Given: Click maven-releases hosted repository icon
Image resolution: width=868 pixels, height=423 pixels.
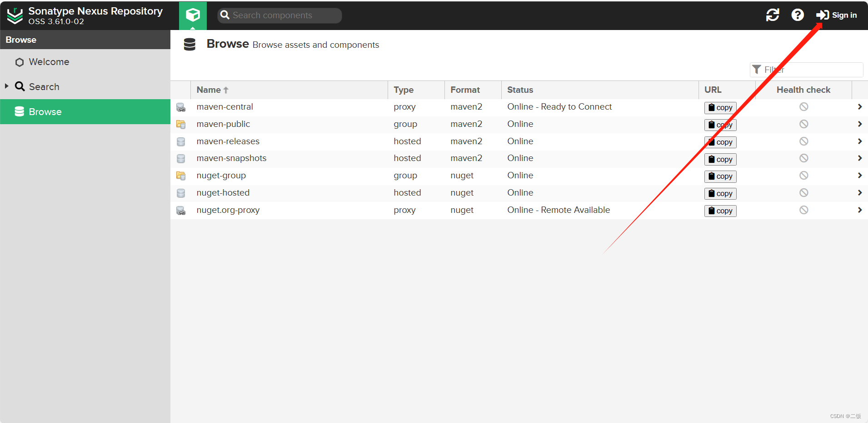Looking at the screenshot, I should tap(181, 141).
